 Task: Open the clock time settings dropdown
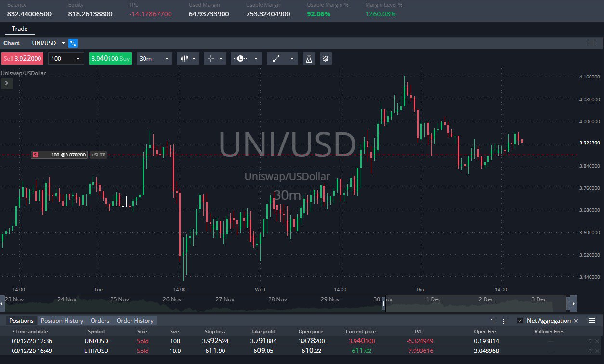[x=246, y=59]
